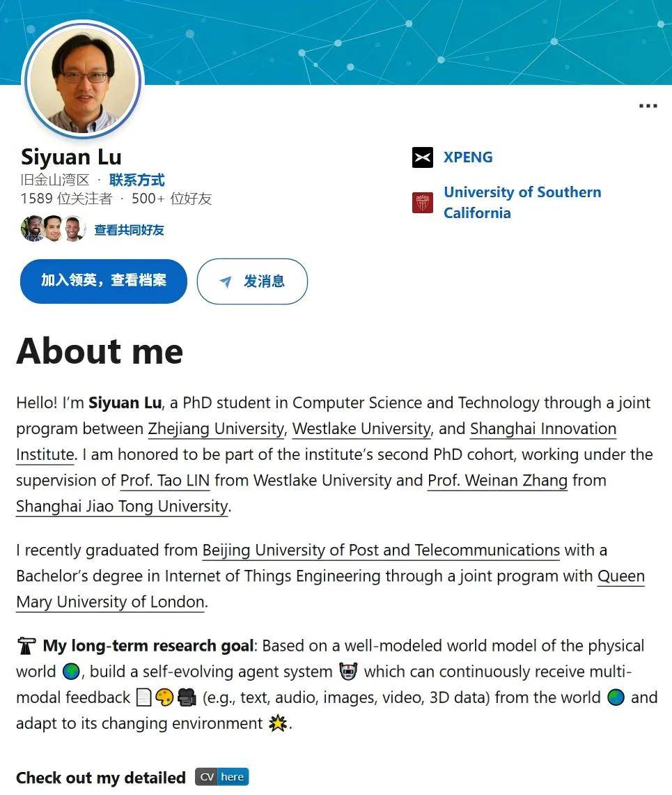Open Beijing University of Post and Telecommunications link
672x795 pixels.
coord(381,550)
